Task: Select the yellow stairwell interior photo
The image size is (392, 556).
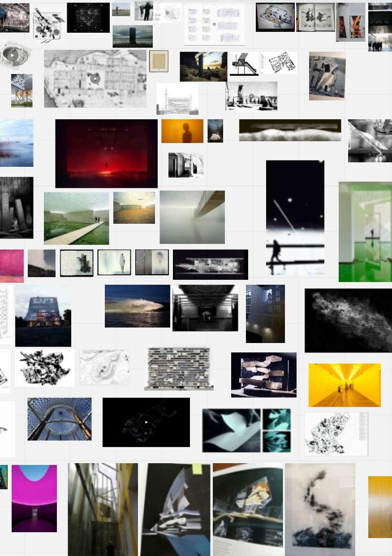Action: pos(103,509)
